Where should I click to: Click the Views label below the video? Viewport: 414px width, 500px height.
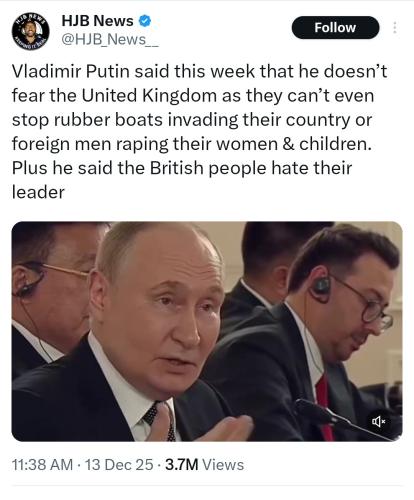[223, 465]
